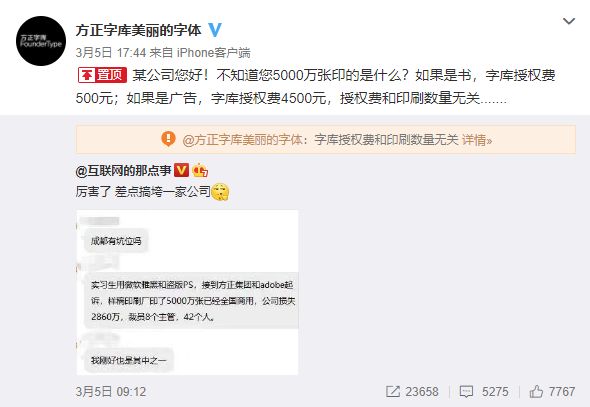Open comments icon showing 5275
590x407 pixels.
click(466, 392)
